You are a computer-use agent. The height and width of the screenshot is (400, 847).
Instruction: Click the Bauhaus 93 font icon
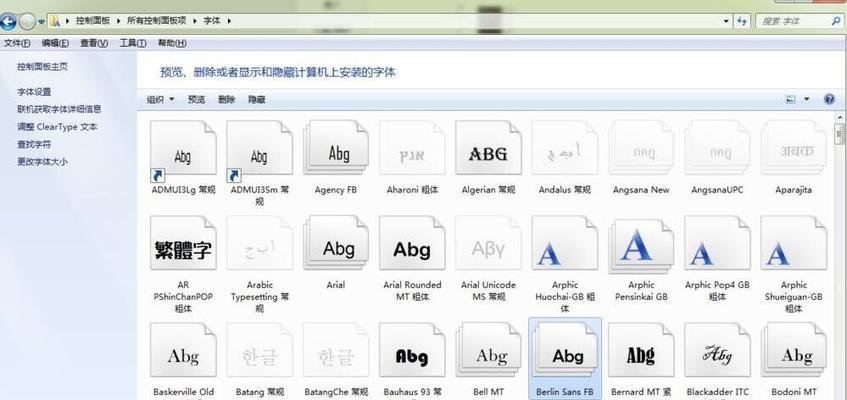pos(411,355)
